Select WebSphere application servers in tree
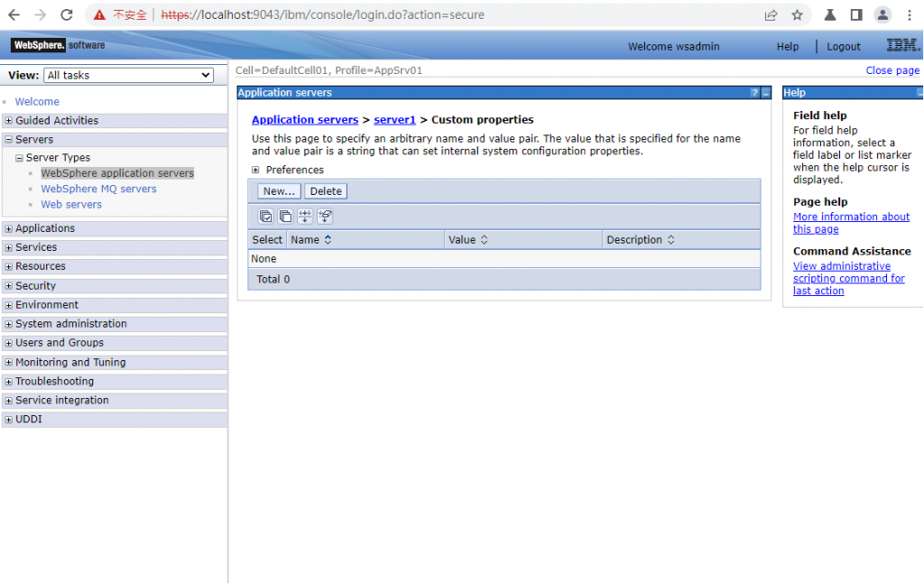 pos(117,173)
